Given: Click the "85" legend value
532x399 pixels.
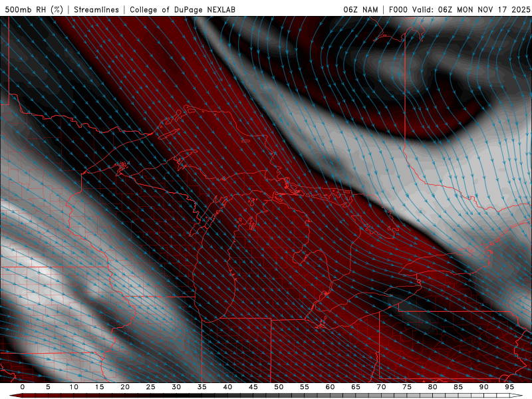Looking at the screenshot, I should pyautogui.click(x=458, y=387).
